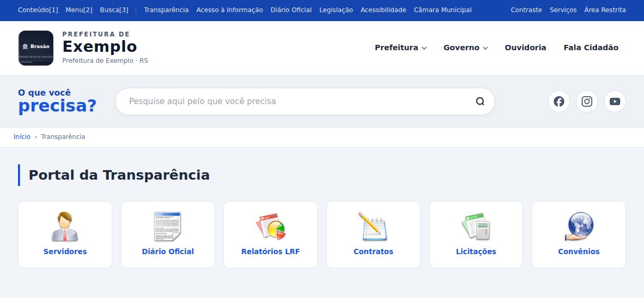Click the Convênios card label
This screenshot has width=644, height=298.
(x=579, y=252)
